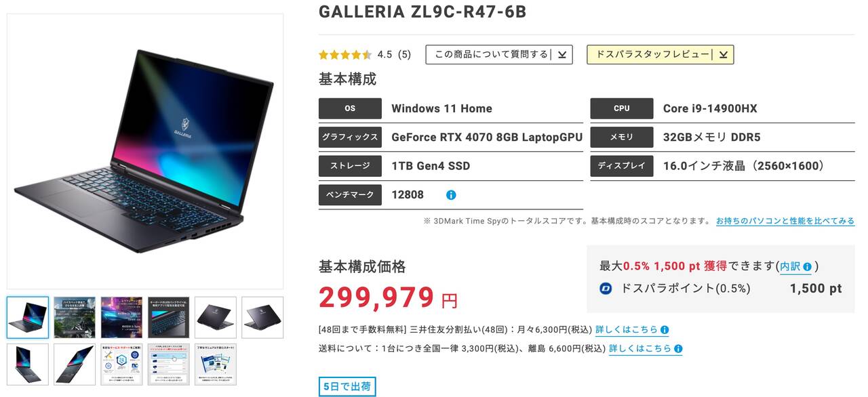
Task: Select the side-profile thin laptop thumbnail
Action: tap(75, 364)
